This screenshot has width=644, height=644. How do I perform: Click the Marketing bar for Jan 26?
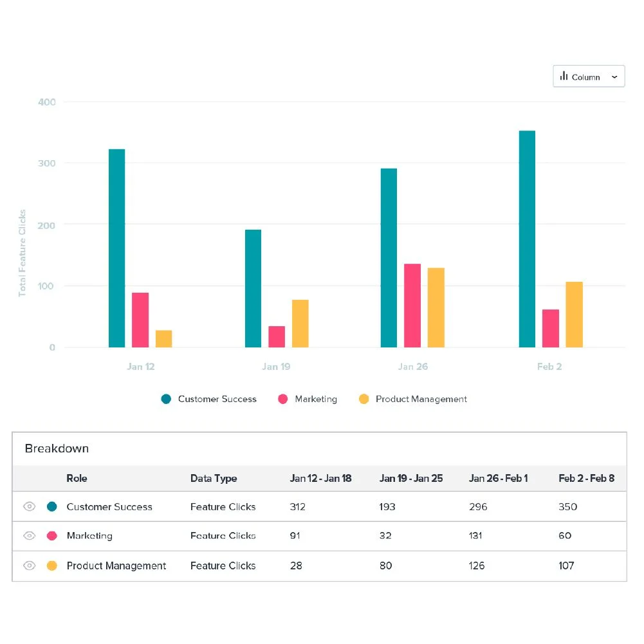[x=412, y=306]
